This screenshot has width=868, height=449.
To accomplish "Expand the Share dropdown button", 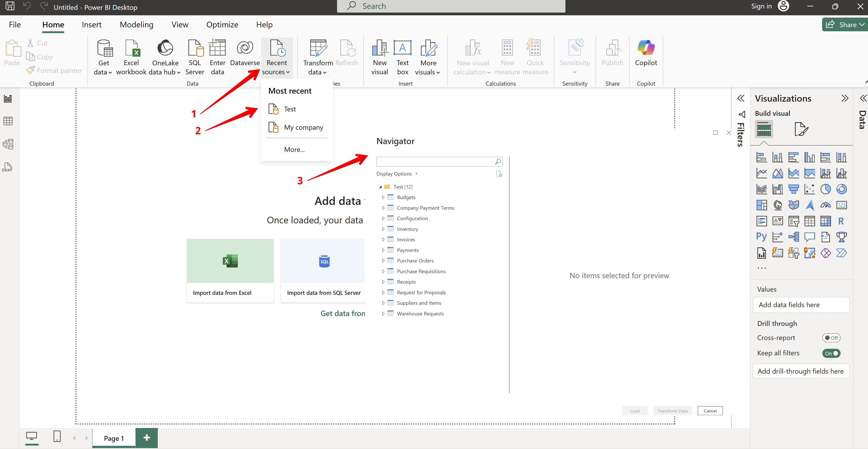I will click(862, 25).
